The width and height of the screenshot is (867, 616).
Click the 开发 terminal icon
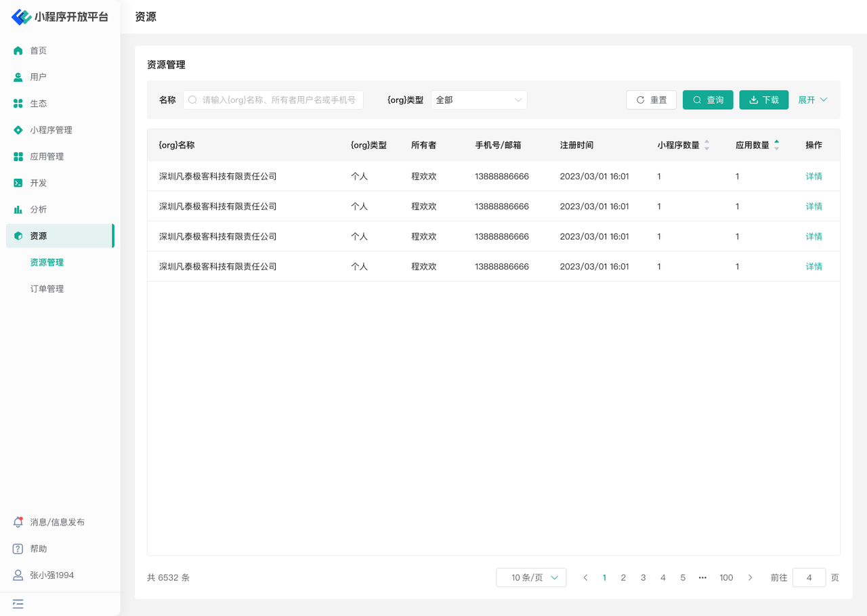[x=18, y=183]
